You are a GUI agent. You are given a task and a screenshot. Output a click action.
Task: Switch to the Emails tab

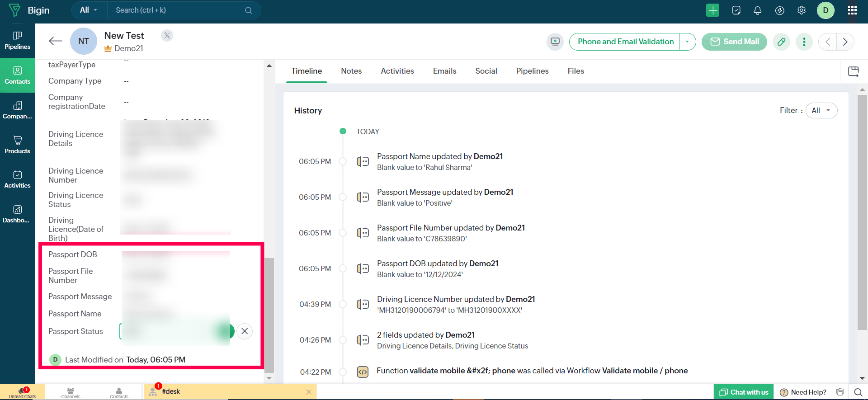coord(444,71)
